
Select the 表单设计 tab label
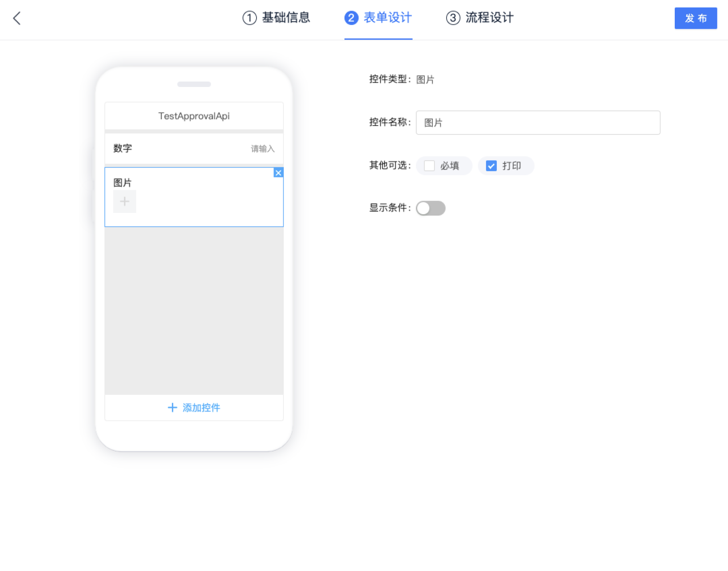(388, 18)
